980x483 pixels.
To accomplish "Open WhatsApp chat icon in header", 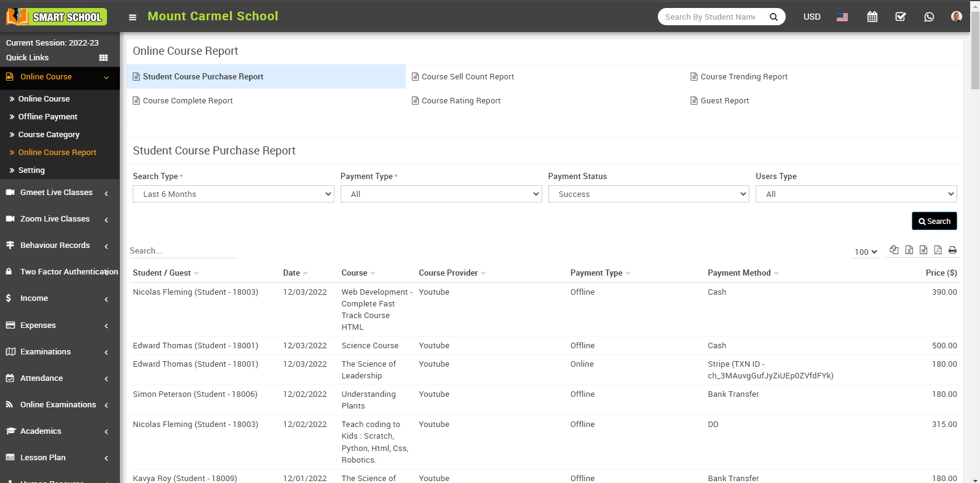I will 928,17.
